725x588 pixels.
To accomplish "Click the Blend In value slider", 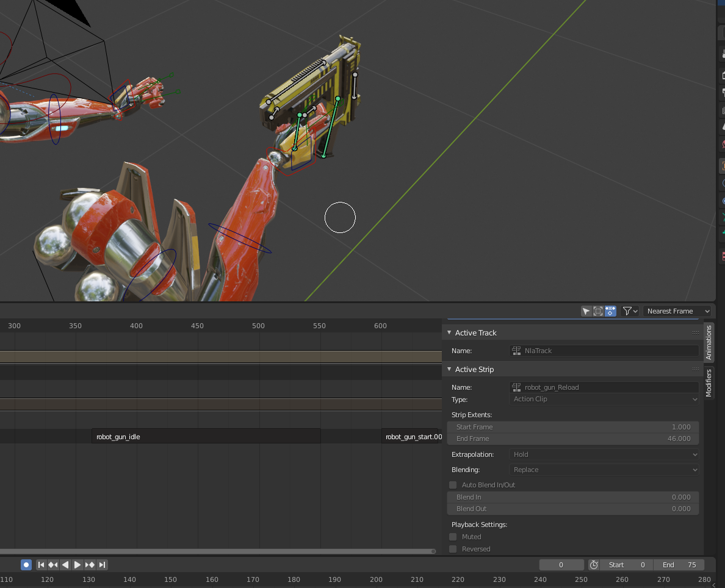I will (573, 497).
